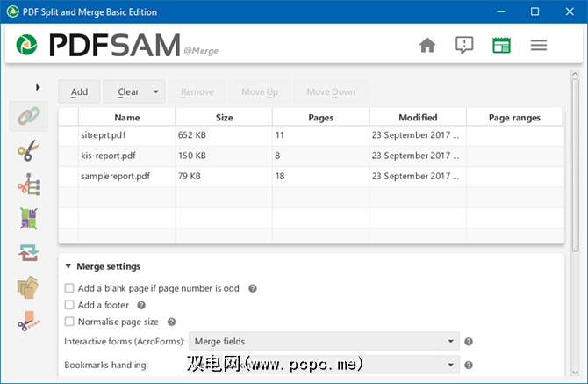Click the Remove button
Image resolution: width=588 pixels, height=384 pixels.
click(197, 91)
